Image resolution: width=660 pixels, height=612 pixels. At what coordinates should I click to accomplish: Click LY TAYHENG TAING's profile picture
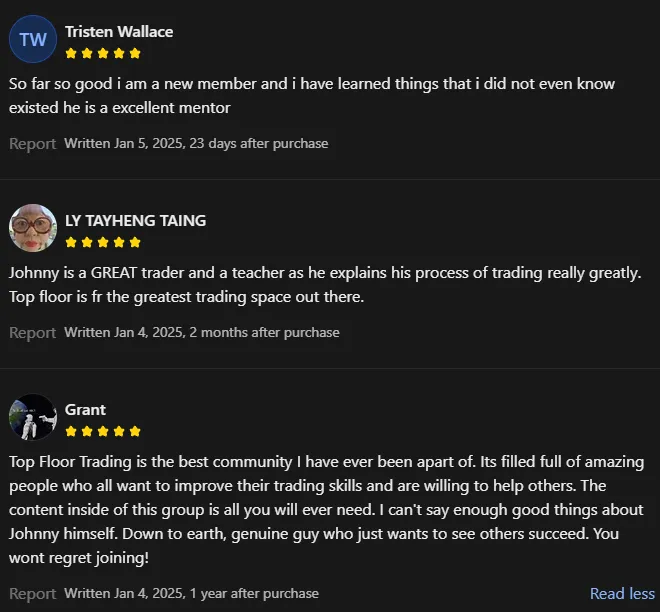(33, 228)
